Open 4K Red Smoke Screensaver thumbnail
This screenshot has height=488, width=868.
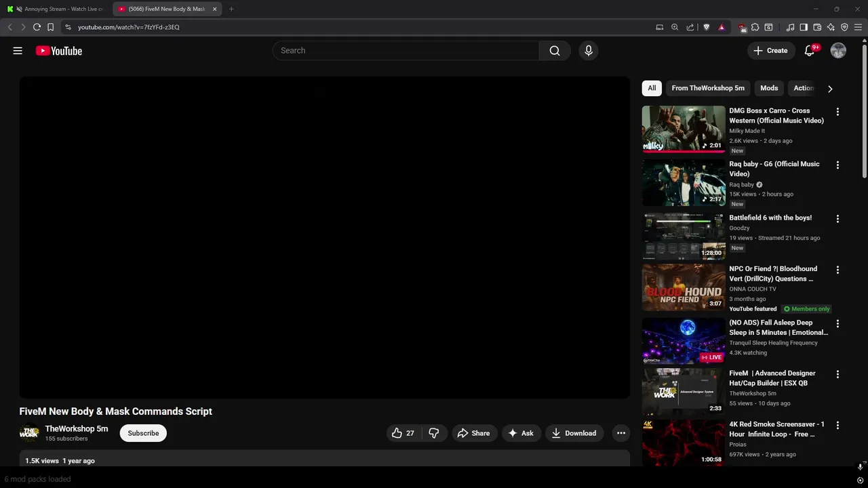tap(684, 443)
